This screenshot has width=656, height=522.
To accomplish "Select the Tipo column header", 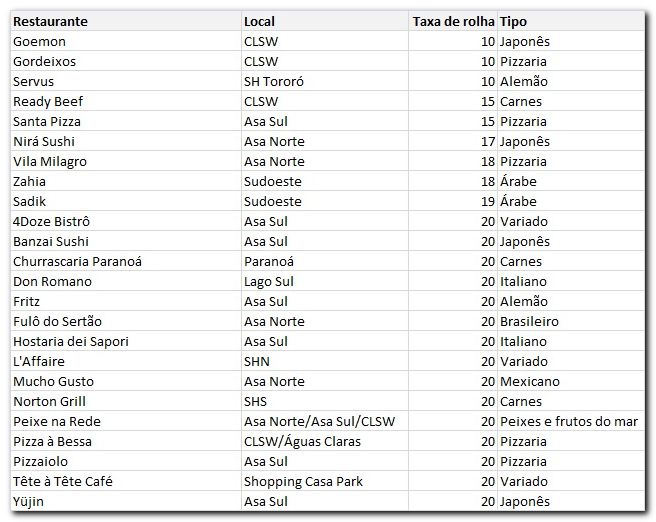I will click(x=514, y=21).
